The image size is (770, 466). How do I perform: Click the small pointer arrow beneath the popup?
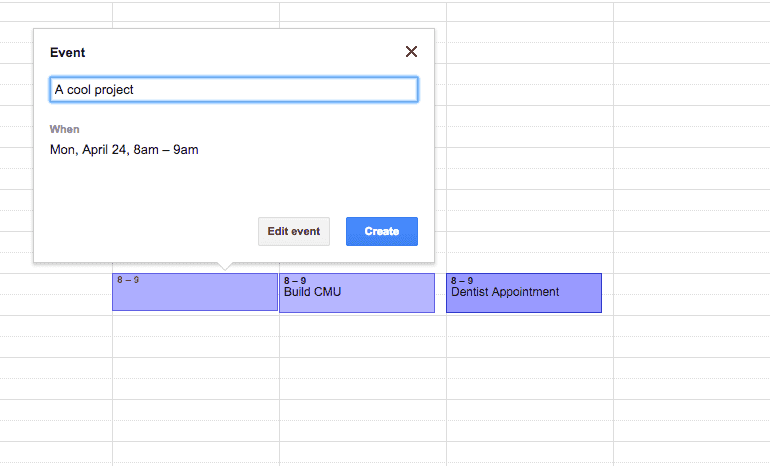[x=225, y=266]
